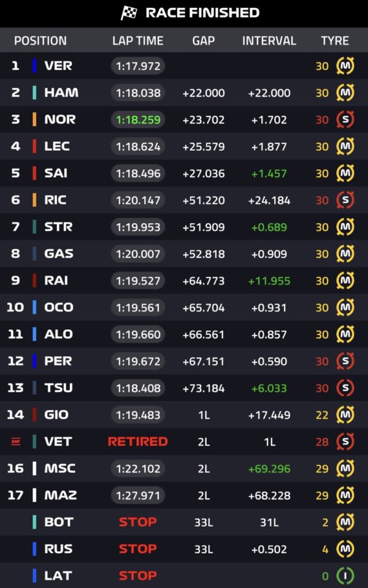The height and width of the screenshot is (588, 368).
Task: Click MAZ lap time 1:27.971
Action: pyautogui.click(x=137, y=495)
